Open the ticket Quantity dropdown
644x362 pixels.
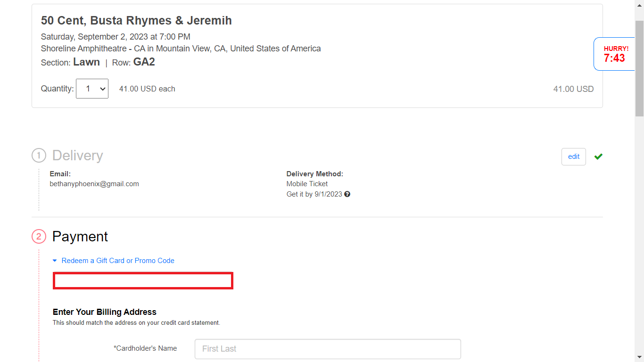click(92, 89)
